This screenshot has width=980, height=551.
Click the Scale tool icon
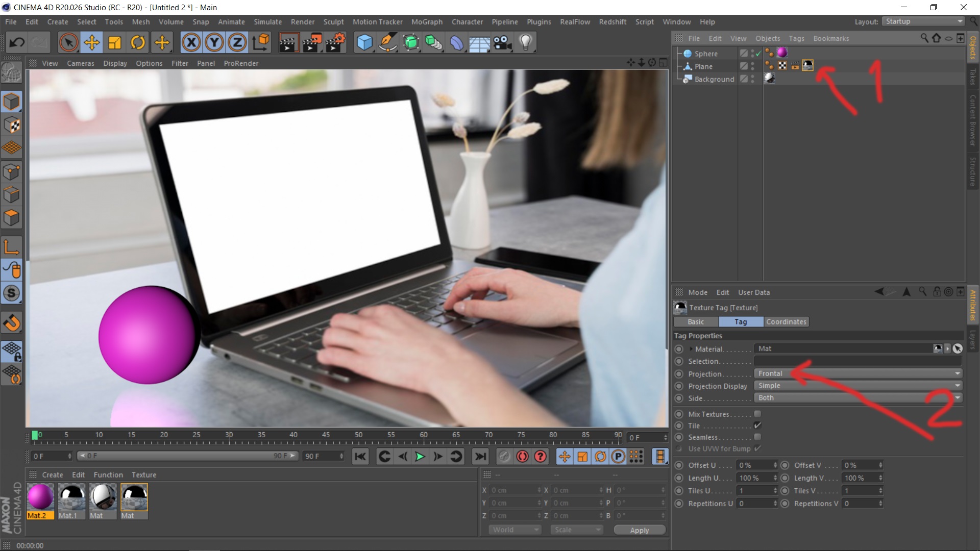[x=115, y=42]
